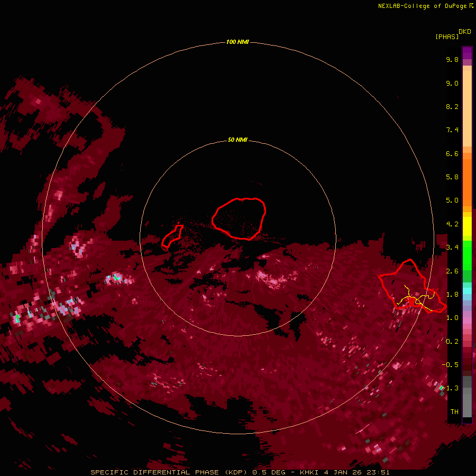
Task: Click the large red-outlined island at center
Action: click(x=239, y=218)
